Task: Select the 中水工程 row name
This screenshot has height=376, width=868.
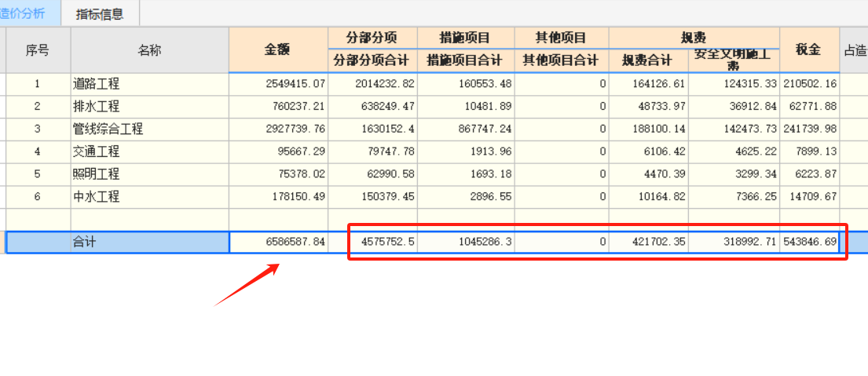Action: tap(149, 197)
